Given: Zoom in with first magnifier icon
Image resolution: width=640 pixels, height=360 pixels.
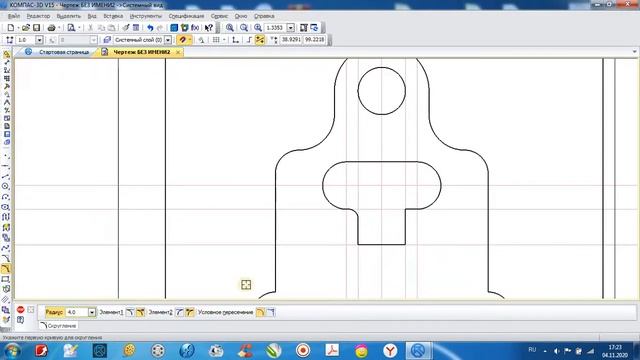Looking at the screenshot, I should coord(230,28).
